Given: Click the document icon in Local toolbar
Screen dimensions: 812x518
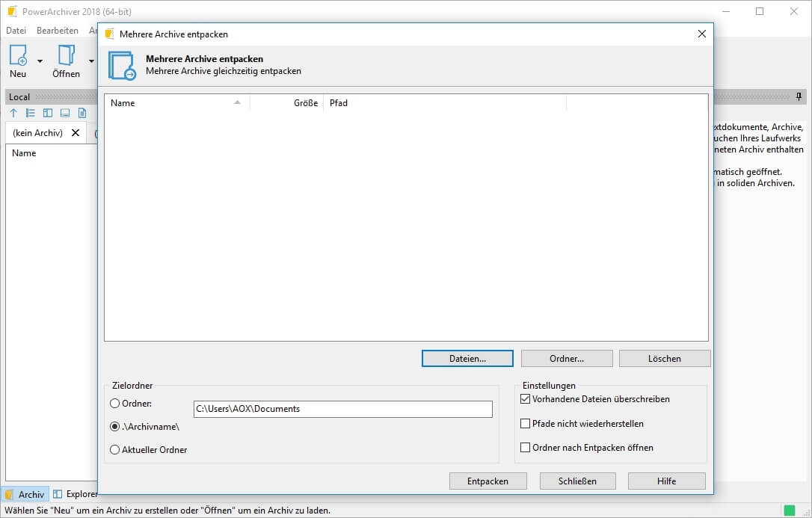Looking at the screenshot, I should 82,113.
